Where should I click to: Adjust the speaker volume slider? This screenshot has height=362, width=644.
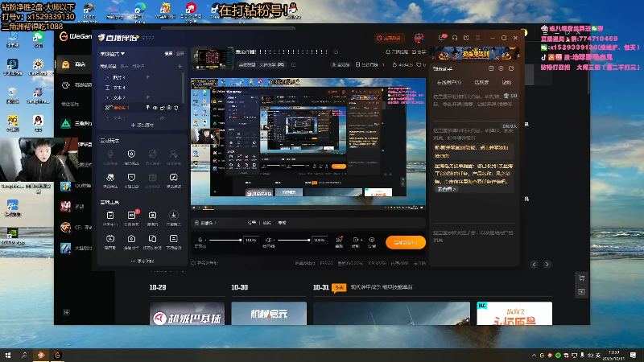click(293, 240)
